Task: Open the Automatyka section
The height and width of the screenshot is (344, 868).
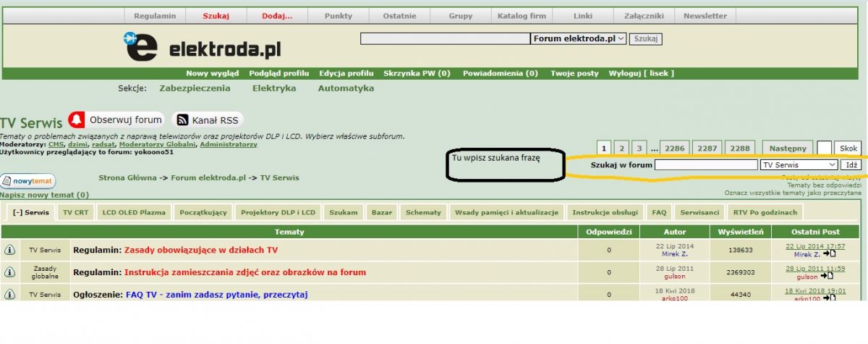Action: coord(346,88)
